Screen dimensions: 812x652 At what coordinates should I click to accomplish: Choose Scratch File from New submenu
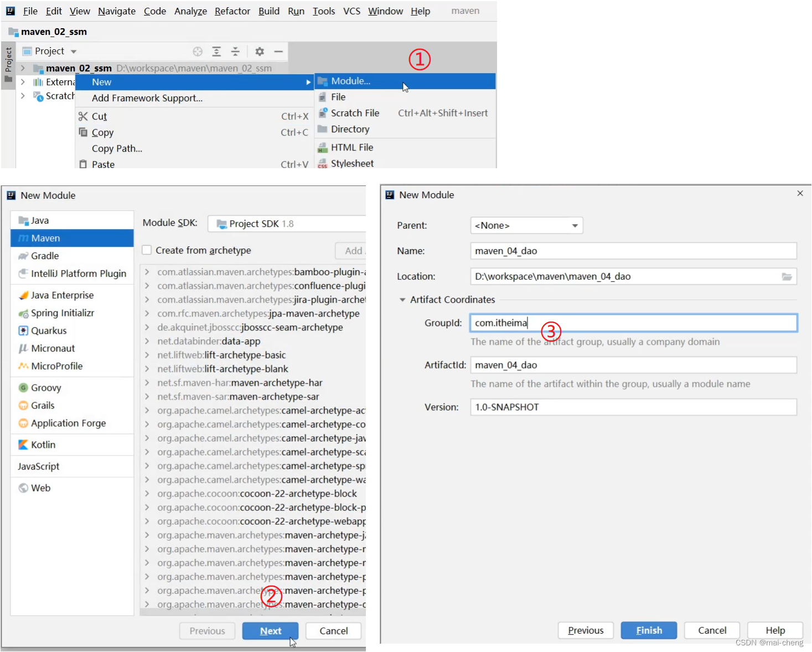click(x=405, y=113)
